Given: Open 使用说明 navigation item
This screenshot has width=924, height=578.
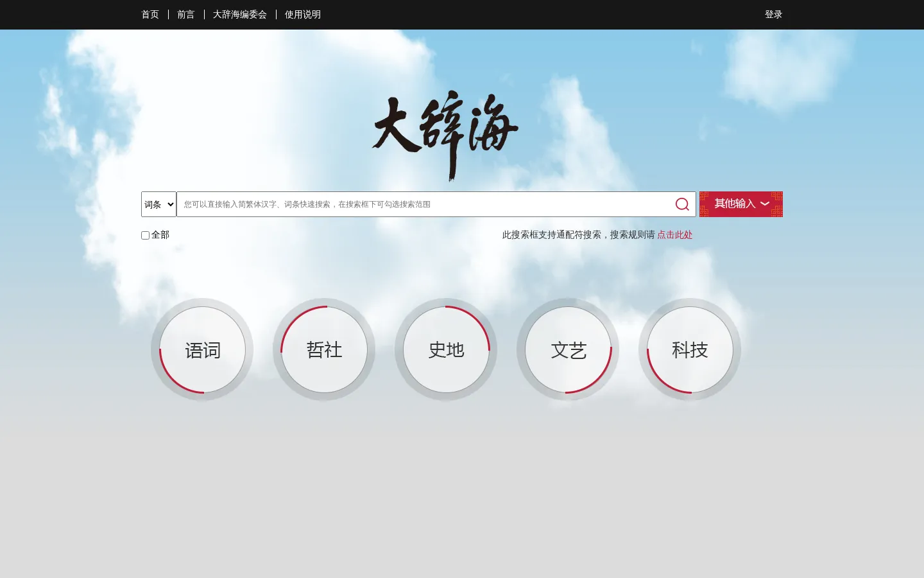Looking at the screenshot, I should (303, 15).
